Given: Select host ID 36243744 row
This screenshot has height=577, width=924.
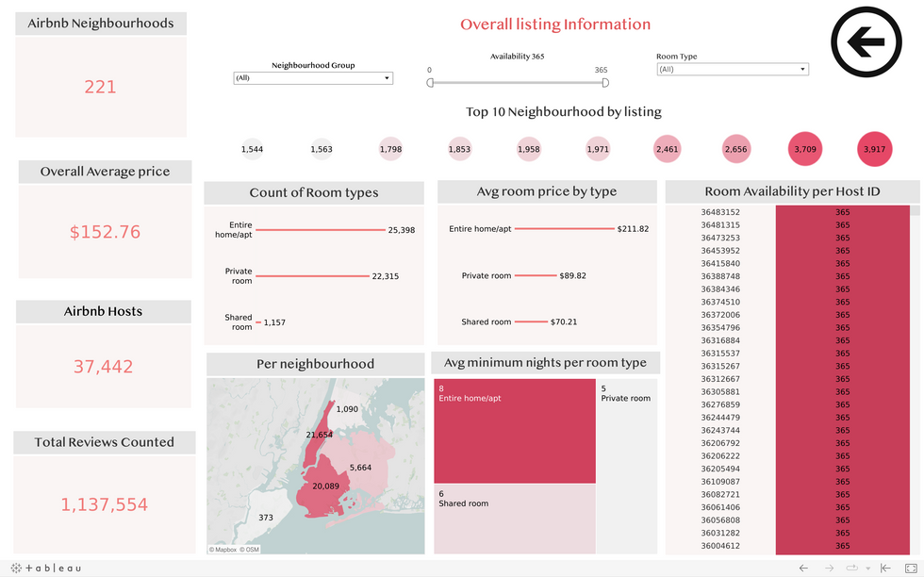Looking at the screenshot, I should (788, 430).
